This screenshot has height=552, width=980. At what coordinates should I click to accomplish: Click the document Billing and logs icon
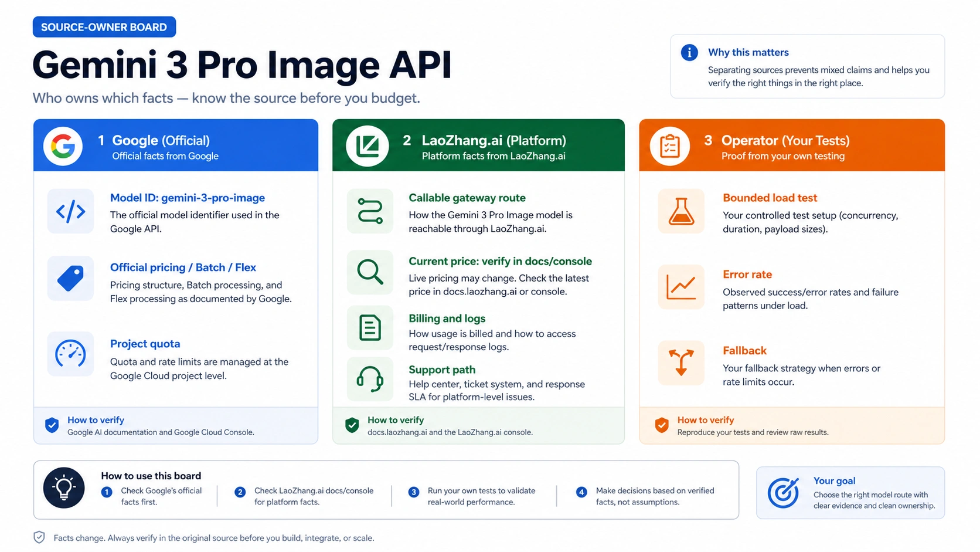pyautogui.click(x=370, y=327)
